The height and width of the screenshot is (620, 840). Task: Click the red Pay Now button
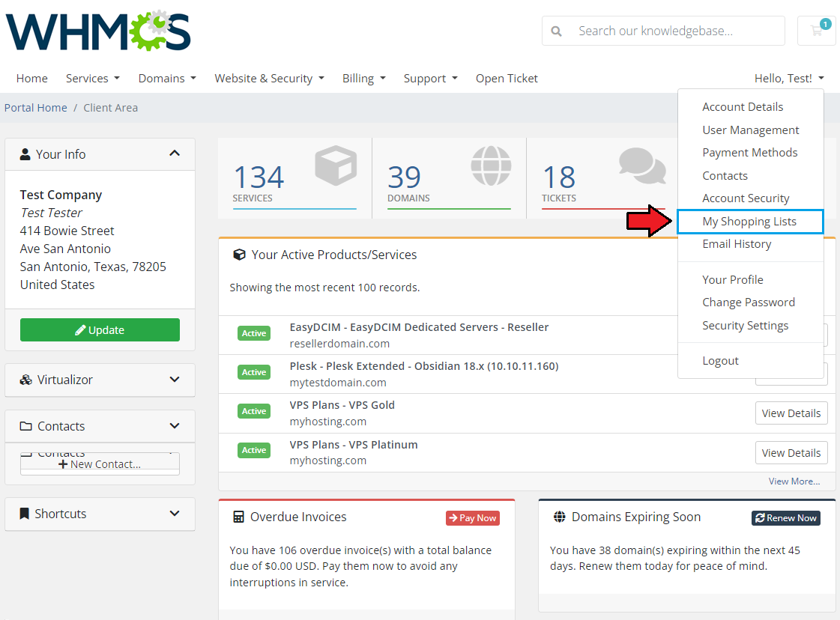tap(473, 517)
